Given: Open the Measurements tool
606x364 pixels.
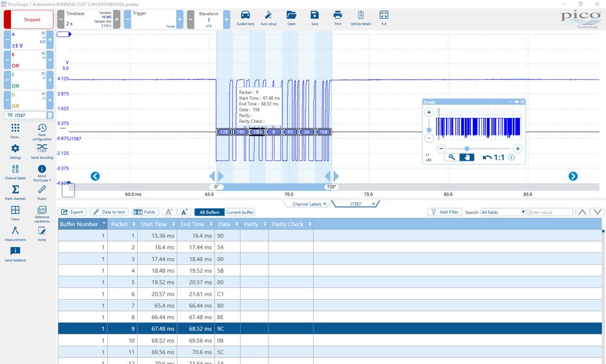Looking at the screenshot, I should (15, 233).
